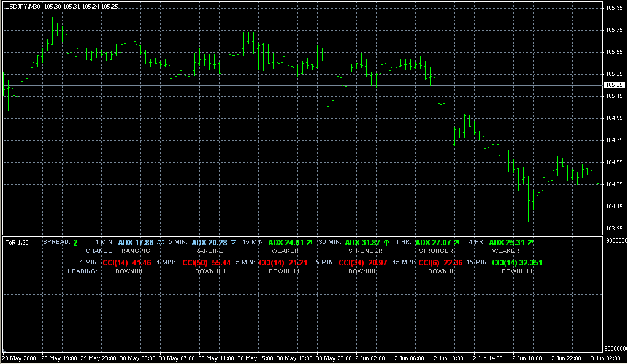Click the arrow next to ADX 25.31
The width and height of the screenshot is (628, 364).
[530, 243]
